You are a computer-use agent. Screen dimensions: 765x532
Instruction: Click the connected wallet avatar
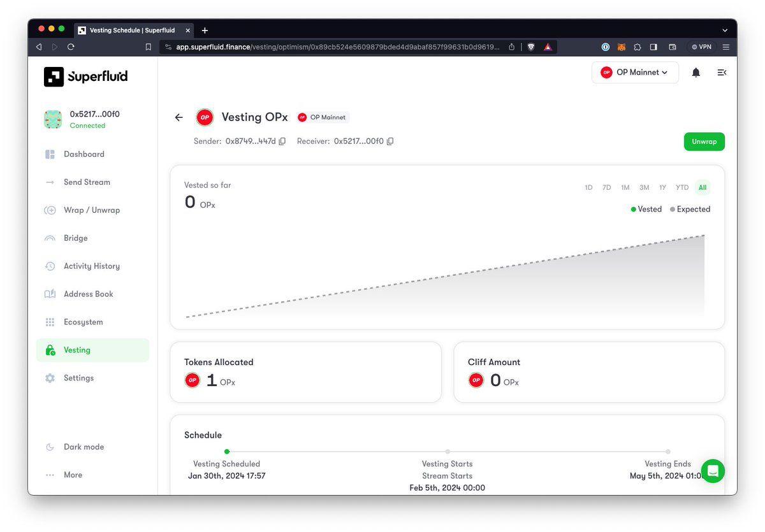coord(52,119)
